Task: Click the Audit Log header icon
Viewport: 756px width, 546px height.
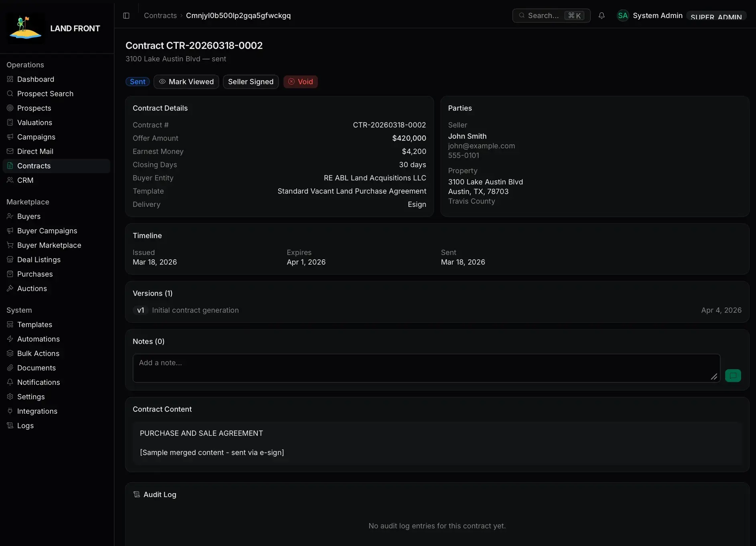Action: tap(137, 495)
